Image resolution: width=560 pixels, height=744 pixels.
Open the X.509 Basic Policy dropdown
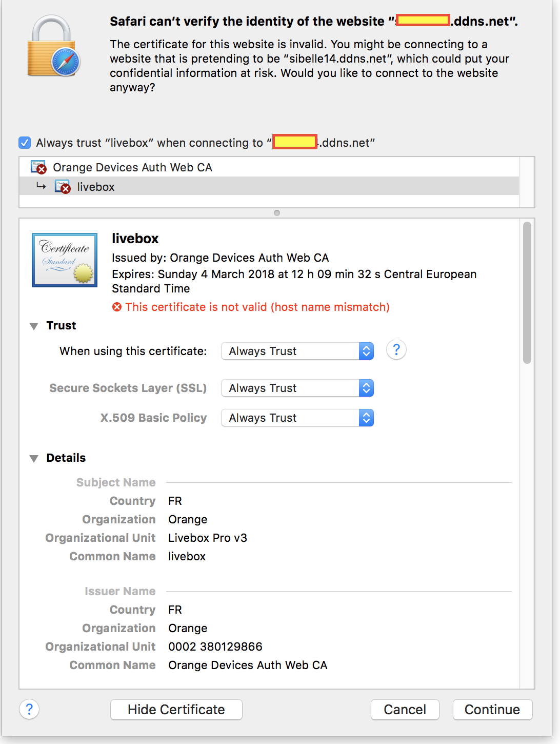click(x=297, y=418)
